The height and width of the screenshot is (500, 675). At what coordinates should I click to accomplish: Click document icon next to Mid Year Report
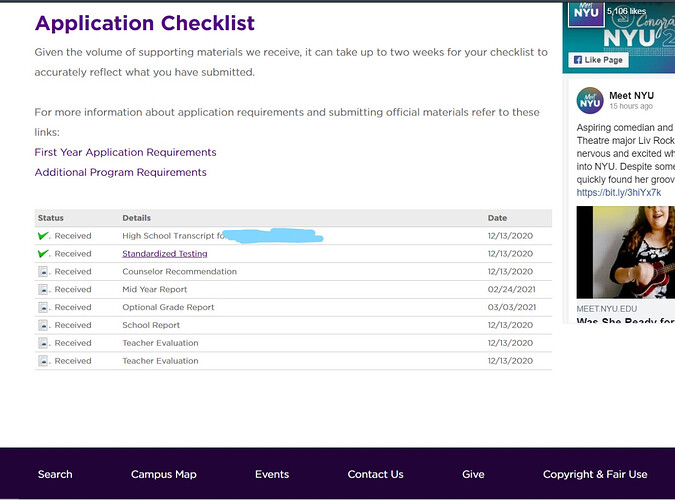click(x=43, y=290)
